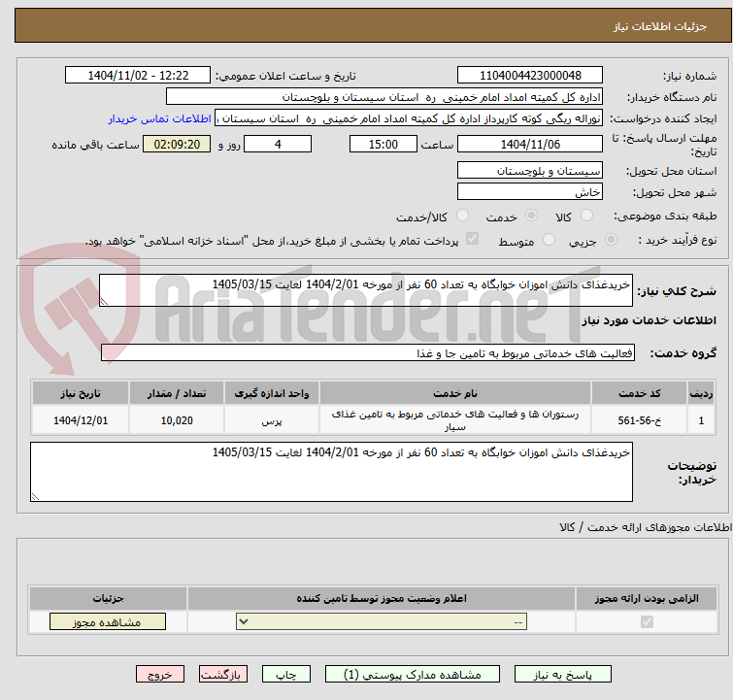Select the کالا/خدمت radio button

tap(462, 216)
